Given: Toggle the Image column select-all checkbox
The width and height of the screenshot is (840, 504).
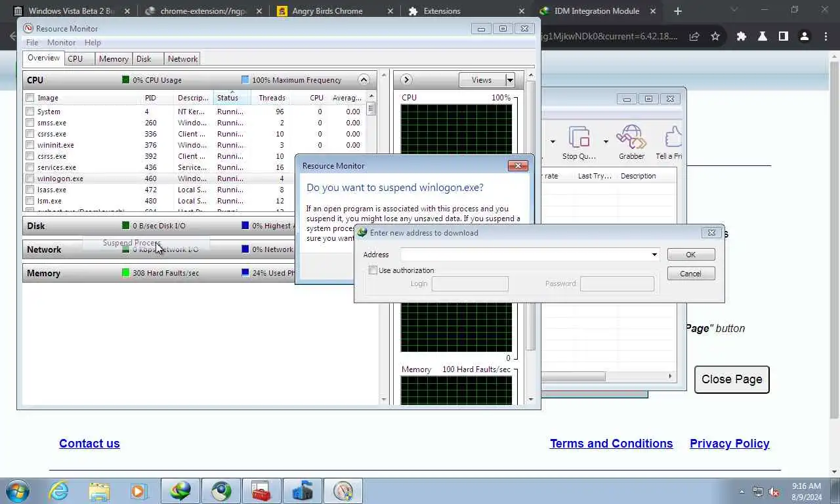Looking at the screenshot, I should [30, 98].
